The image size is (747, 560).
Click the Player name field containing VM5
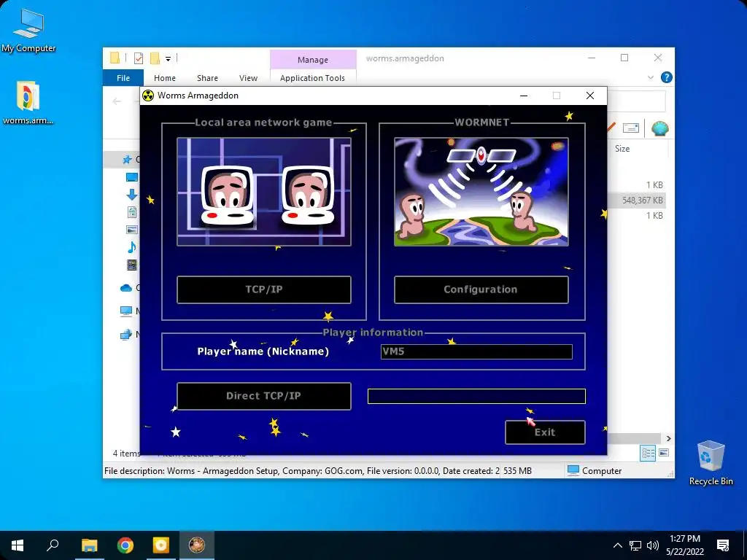point(476,351)
